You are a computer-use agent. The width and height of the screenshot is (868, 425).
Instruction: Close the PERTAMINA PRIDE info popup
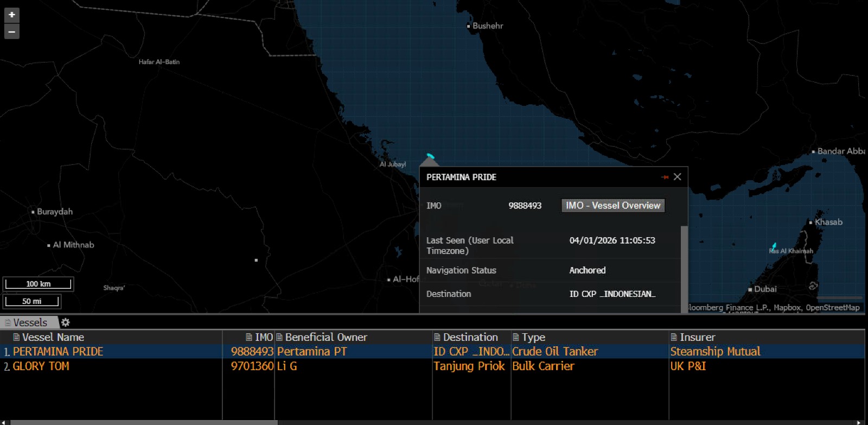point(677,177)
